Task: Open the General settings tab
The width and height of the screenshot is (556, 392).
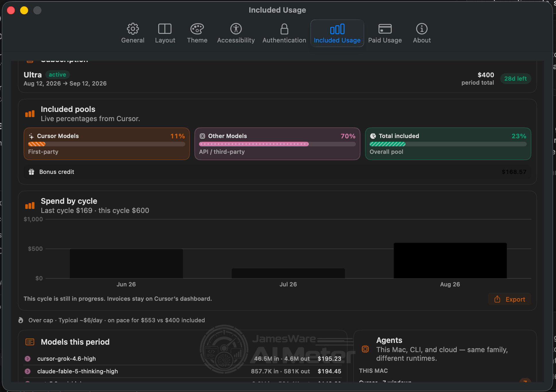Action: (133, 33)
